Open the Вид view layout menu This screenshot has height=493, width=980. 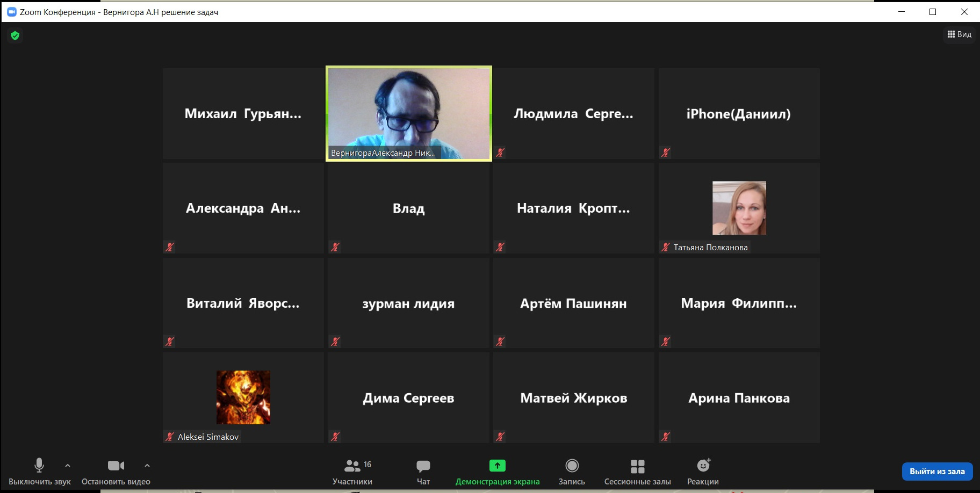pyautogui.click(x=960, y=34)
